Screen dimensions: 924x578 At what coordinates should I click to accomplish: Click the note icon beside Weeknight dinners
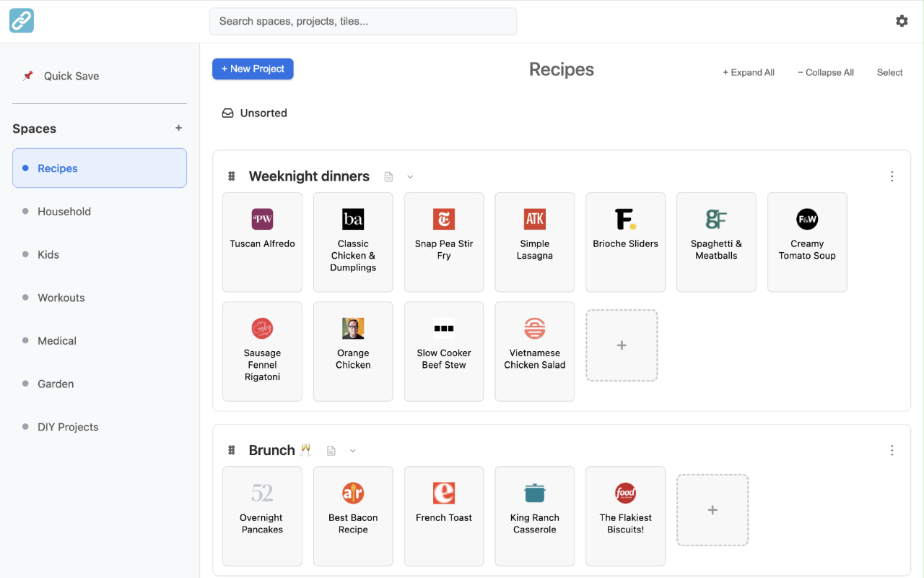[388, 176]
